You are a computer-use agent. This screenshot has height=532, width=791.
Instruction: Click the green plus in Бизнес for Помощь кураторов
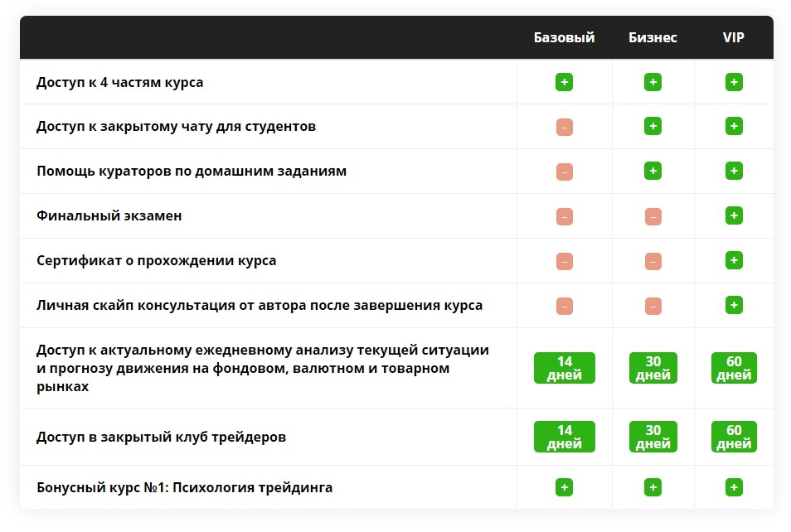point(653,171)
